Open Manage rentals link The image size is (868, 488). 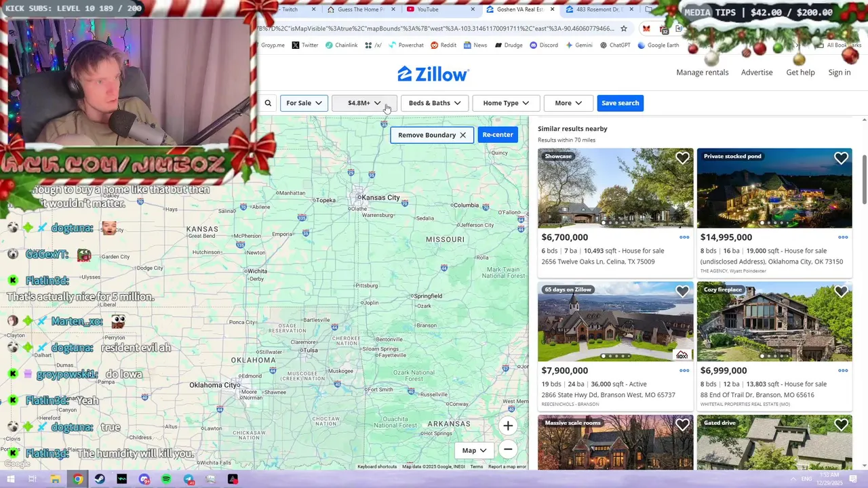[x=703, y=73]
